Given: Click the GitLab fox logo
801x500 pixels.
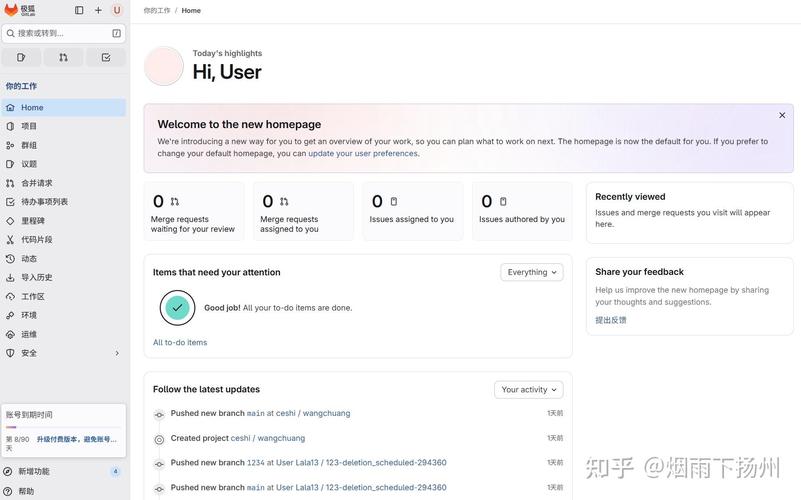Looking at the screenshot, I should coord(11,10).
